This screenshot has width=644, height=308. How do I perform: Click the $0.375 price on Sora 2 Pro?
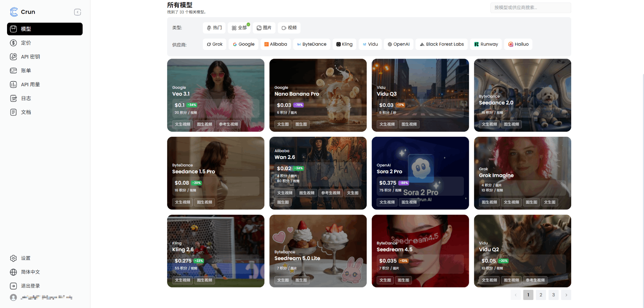[x=388, y=183]
